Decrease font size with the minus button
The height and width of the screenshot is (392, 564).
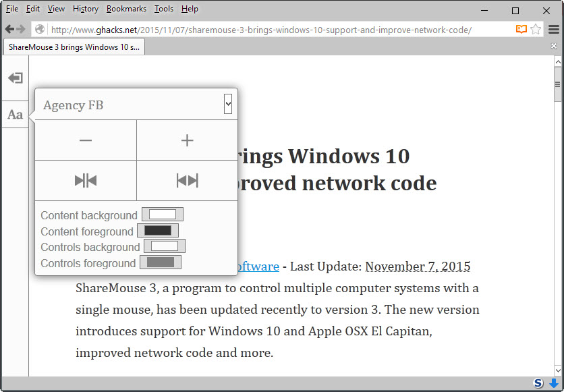pyautogui.click(x=86, y=140)
